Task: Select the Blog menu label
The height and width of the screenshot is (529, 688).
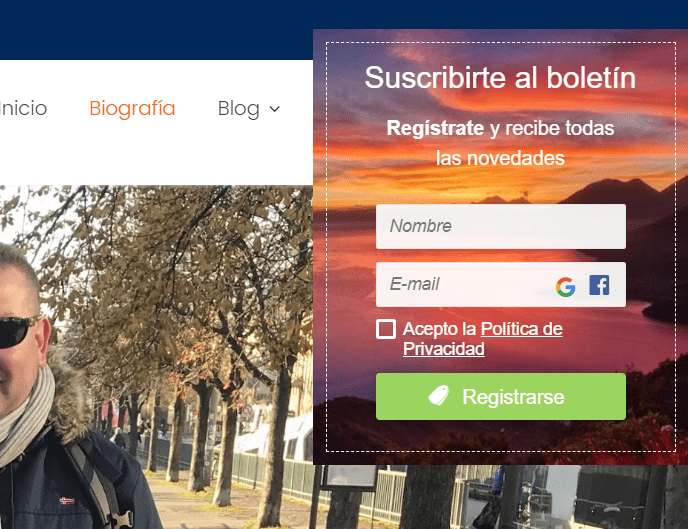Action: coord(239,109)
